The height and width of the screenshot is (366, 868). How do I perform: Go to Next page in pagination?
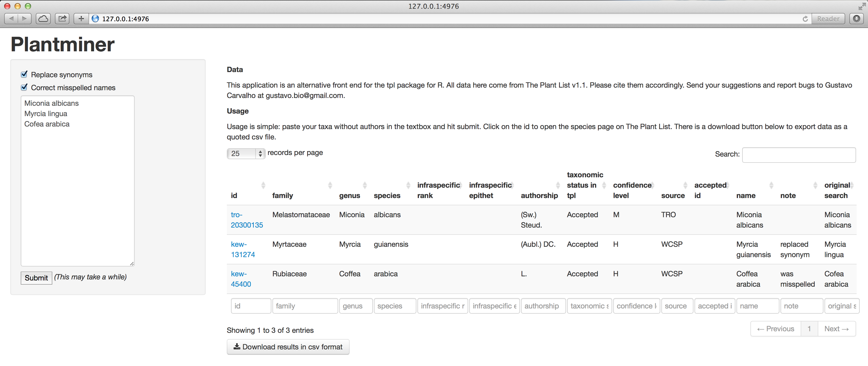click(836, 329)
